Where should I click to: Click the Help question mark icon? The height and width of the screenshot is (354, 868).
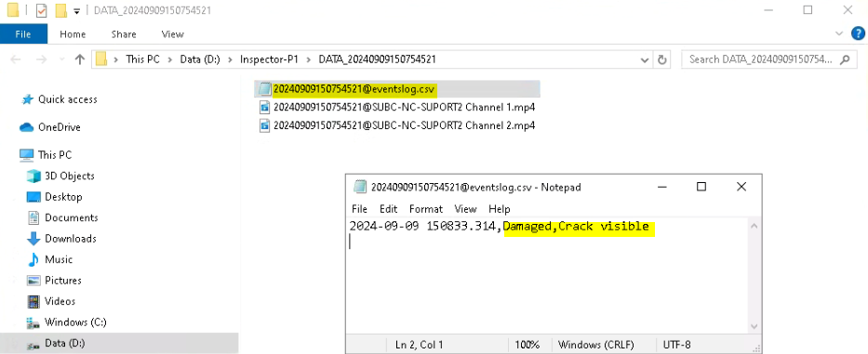(858, 33)
